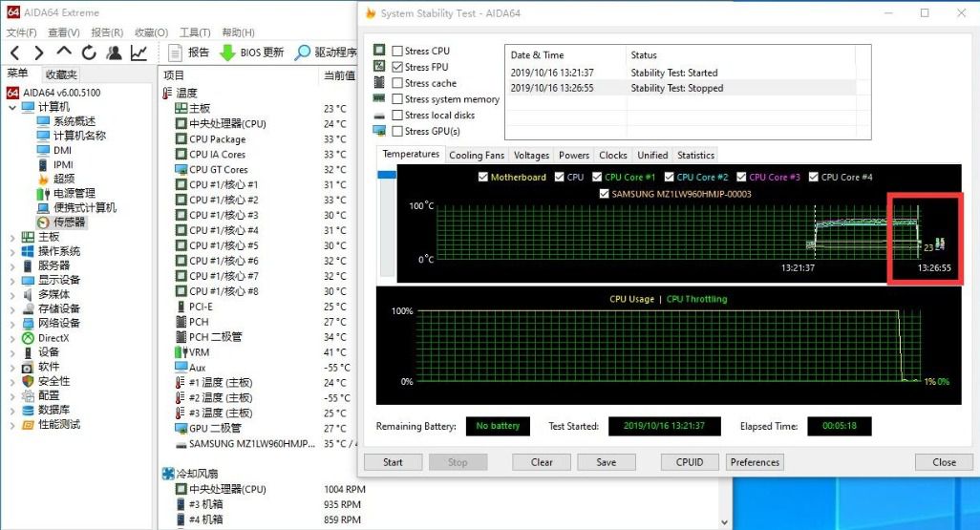Enable the Stress cache checkbox

[x=397, y=83]
